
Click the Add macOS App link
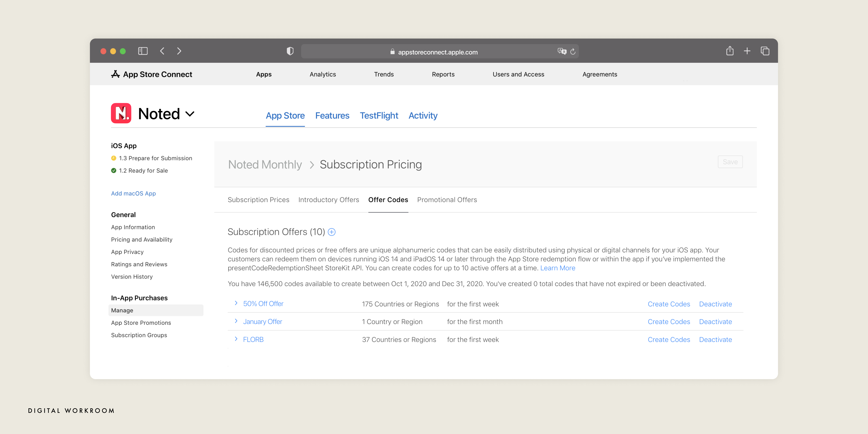[133, 193]
